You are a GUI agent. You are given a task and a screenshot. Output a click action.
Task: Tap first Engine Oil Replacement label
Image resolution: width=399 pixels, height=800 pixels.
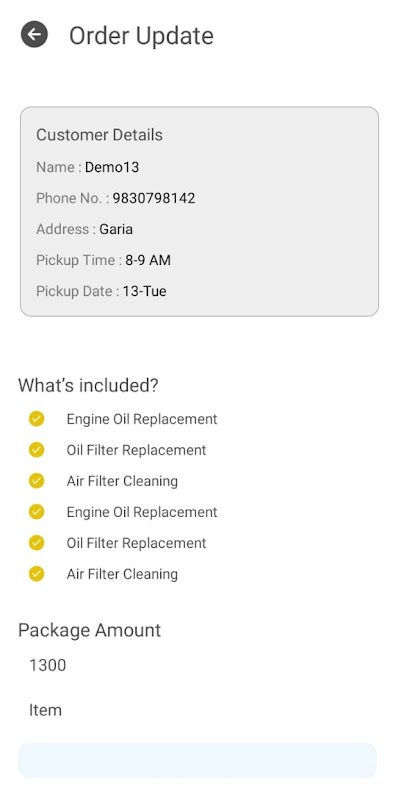142,419
